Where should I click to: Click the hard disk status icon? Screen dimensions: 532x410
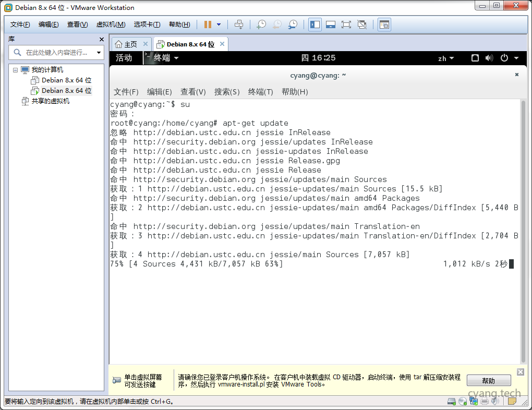pos(451,401)
